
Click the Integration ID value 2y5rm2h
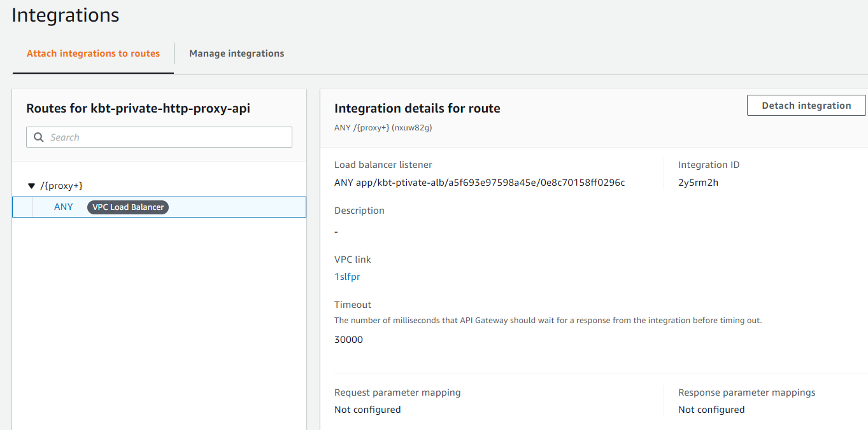tap(698, 183)
